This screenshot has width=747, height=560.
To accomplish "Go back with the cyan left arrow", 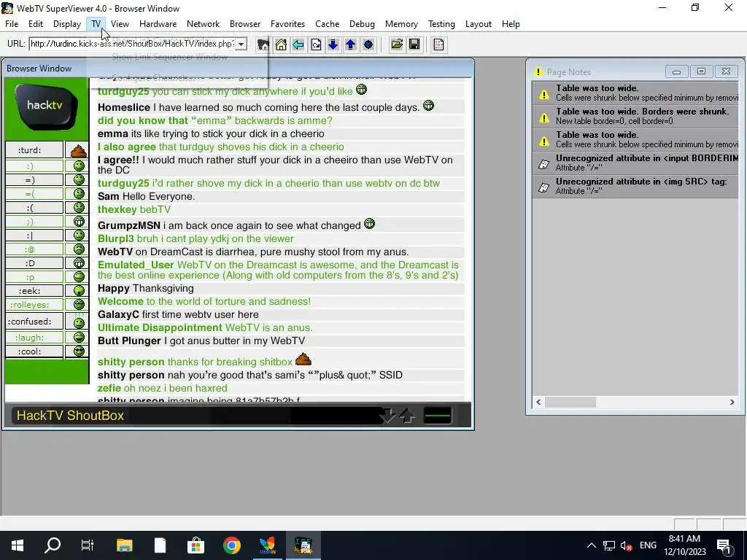I will [x=298, y=44].
